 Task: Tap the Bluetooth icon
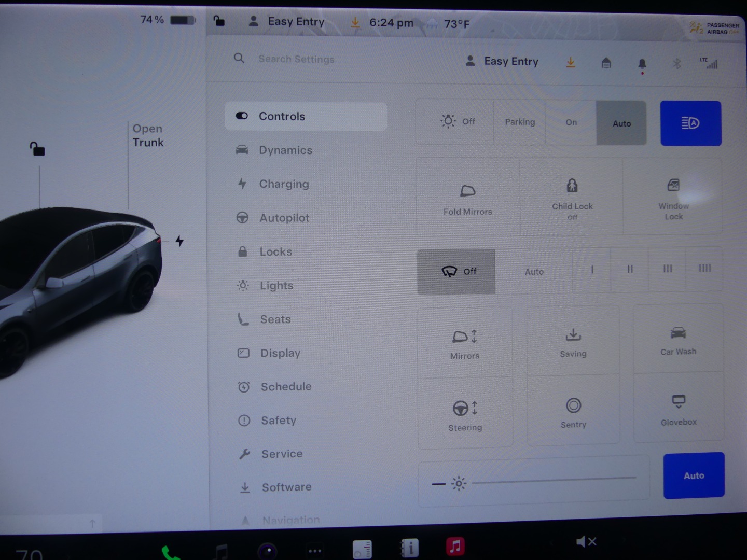[676, 64]
